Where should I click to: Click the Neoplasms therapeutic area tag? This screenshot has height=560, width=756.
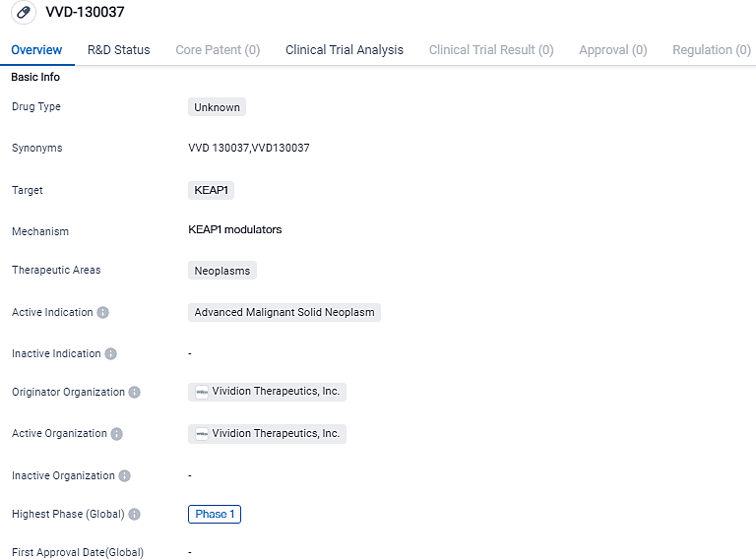tap(222, 271)
